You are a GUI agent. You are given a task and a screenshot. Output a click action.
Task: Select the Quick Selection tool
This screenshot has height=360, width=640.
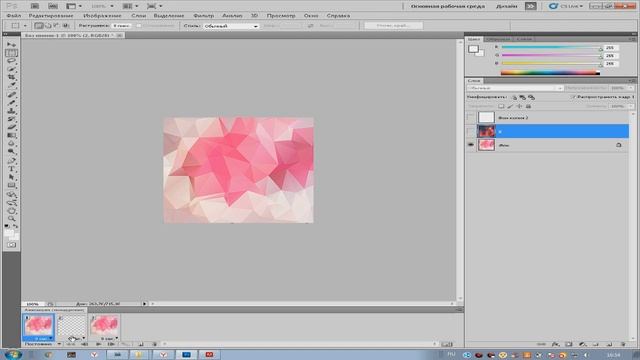tap(11, 69)
